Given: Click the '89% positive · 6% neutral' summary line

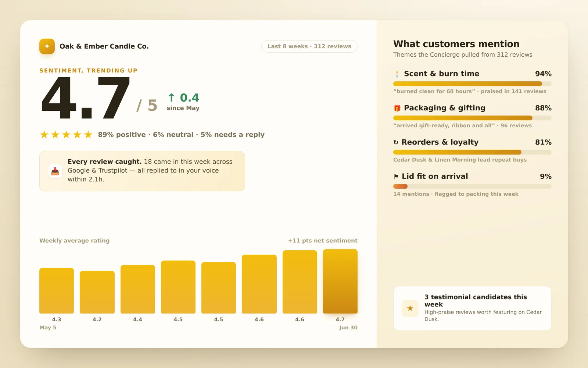Looking at the screenshot, I should point(181,135).
